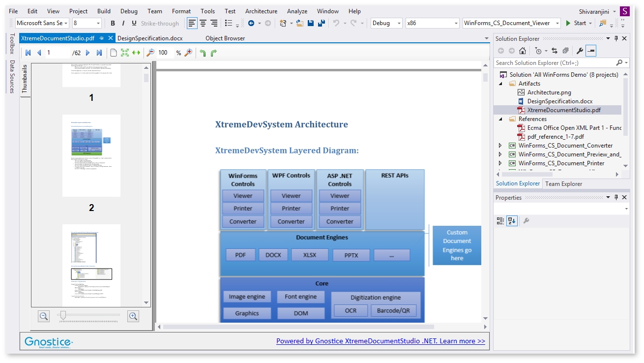The image size is (644, 363).
Task: Expand WinForms_CS_Document_Printer project
Action: [x=500, y=163]
